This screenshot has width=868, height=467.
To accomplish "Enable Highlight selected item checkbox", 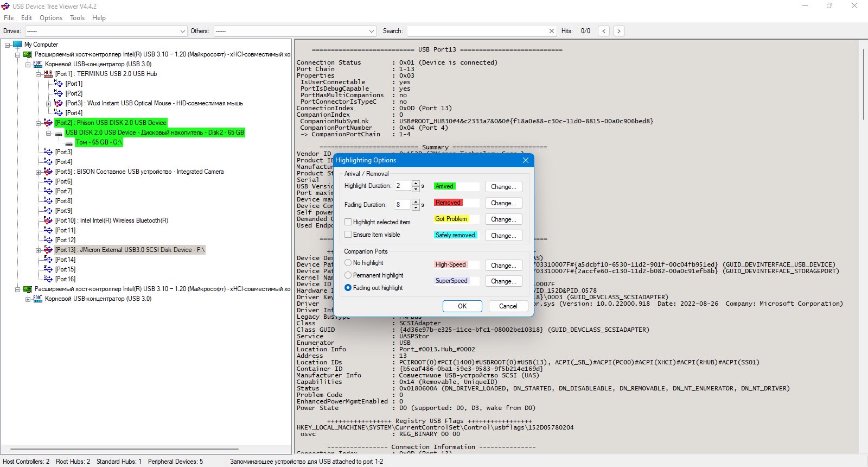I will pos(348,222).
